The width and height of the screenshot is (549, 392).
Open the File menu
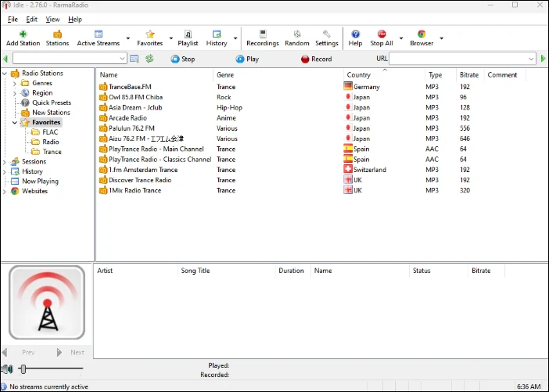tap(13, 20)
